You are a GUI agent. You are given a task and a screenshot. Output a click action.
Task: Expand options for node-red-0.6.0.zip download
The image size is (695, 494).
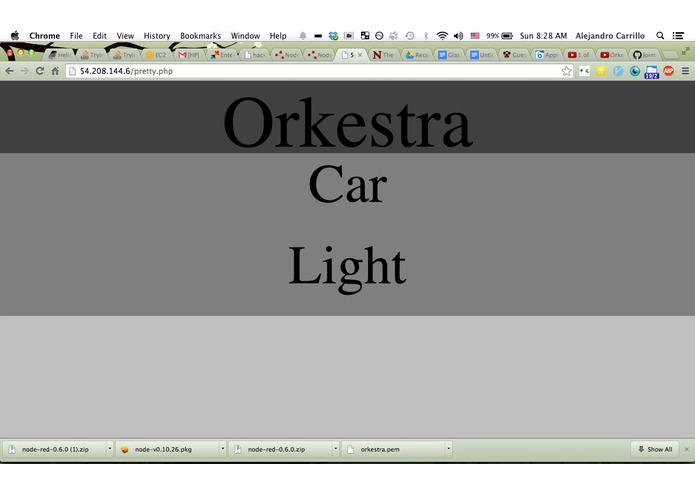[336, 449]
